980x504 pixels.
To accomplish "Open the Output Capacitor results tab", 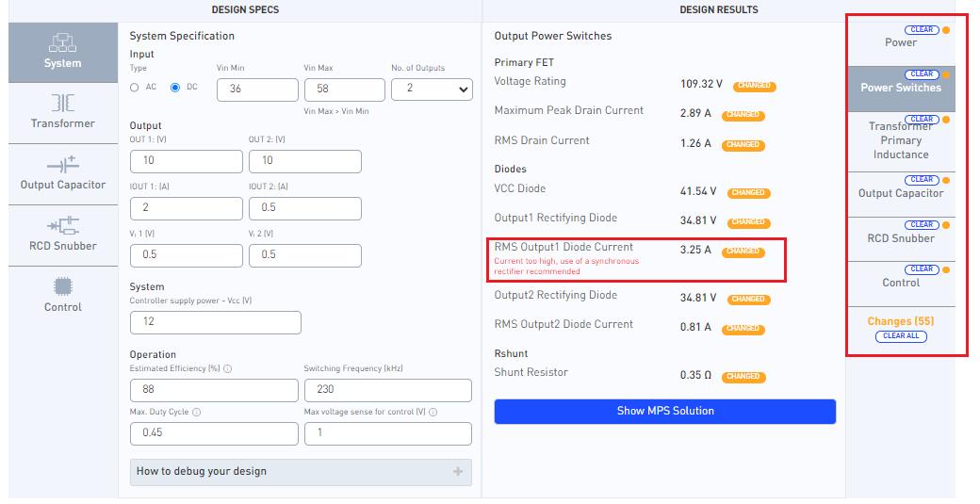I will point(901,194).
